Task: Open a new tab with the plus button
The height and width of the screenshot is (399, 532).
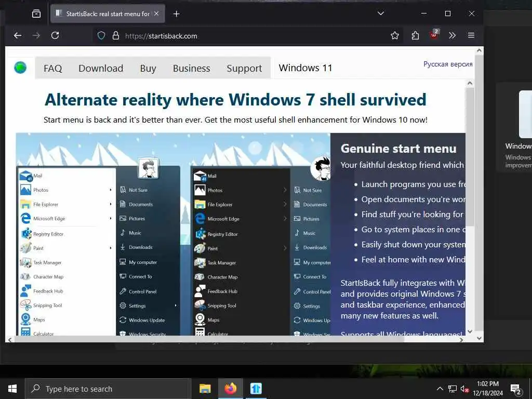Action: point(177,14)
